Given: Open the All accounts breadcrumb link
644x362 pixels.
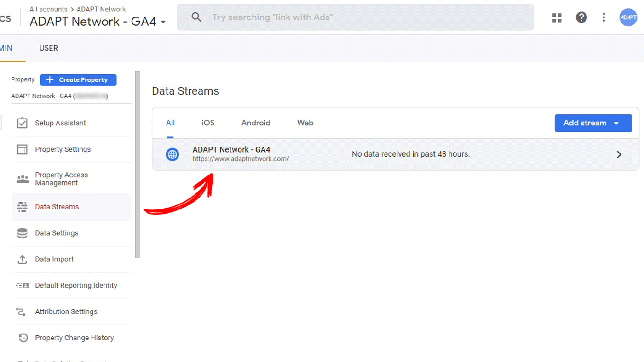Looking at the screenshot, I should [48, 9].
